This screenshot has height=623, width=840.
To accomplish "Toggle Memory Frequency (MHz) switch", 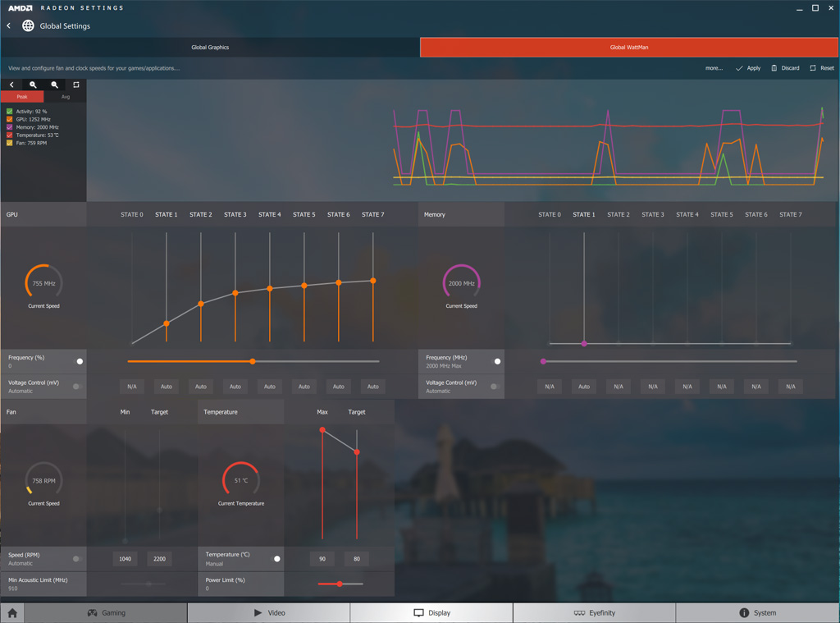I will point(495,361).
